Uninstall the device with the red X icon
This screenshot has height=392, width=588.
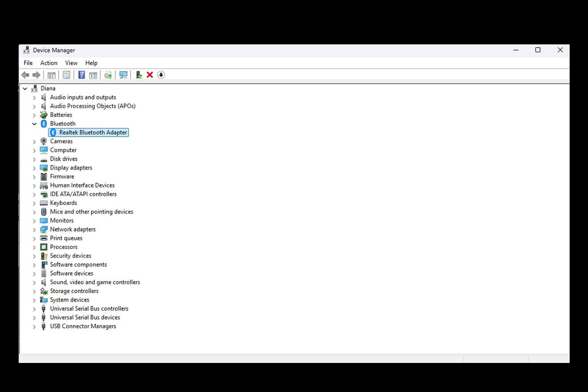[x=149, y=75]
